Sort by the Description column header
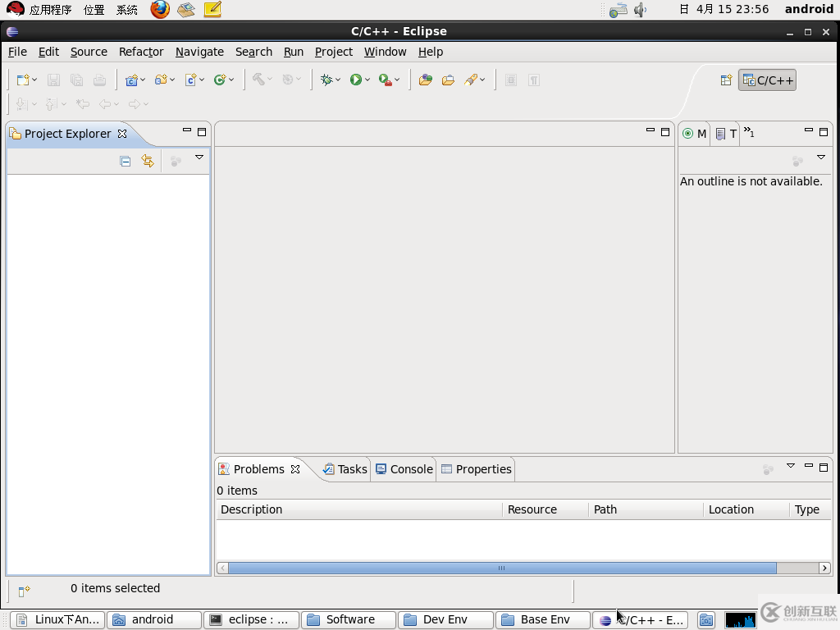840x630 pixels. point(359,509)
